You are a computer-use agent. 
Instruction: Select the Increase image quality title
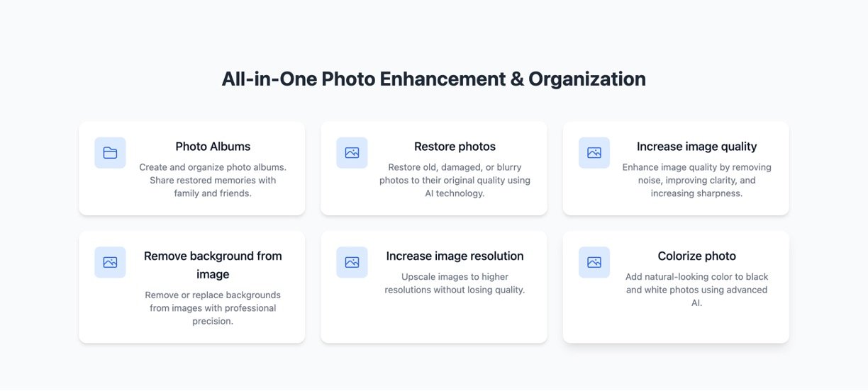pyautogui.click(x=696, y=147)
